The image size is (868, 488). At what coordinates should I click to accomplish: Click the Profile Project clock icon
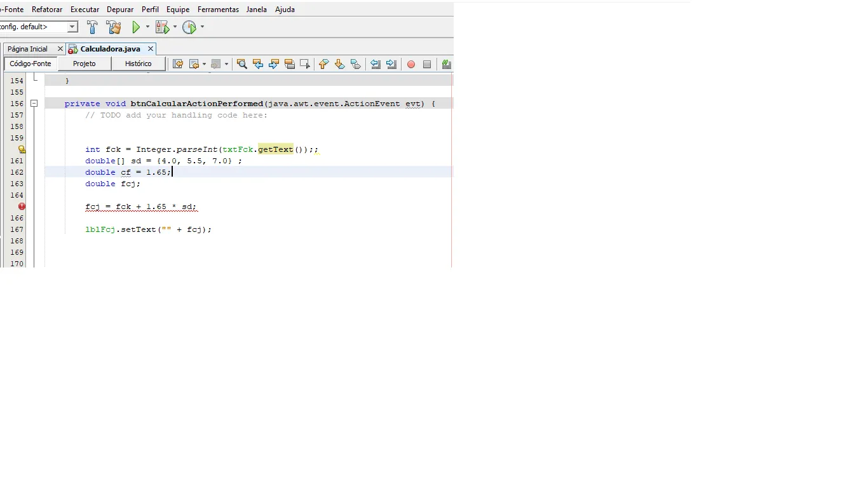click(189, 27)
